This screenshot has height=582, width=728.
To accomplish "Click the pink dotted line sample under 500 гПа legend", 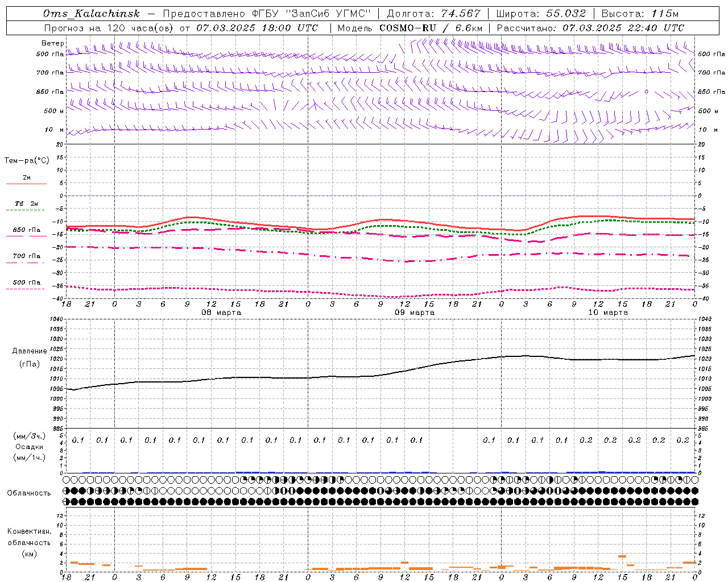I will click(x=26, y=289).
